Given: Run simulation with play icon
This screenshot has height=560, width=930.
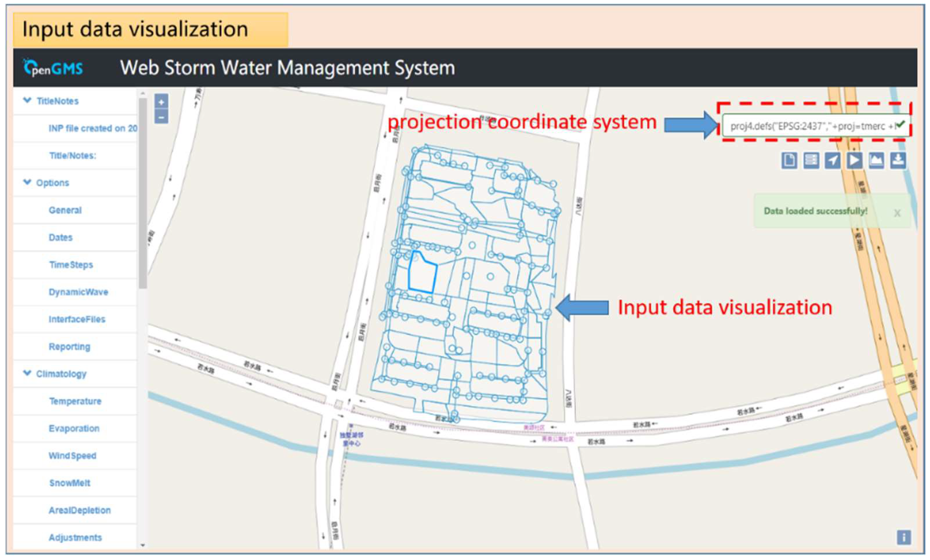Looking at the screenshot, I should pos(854,161).
